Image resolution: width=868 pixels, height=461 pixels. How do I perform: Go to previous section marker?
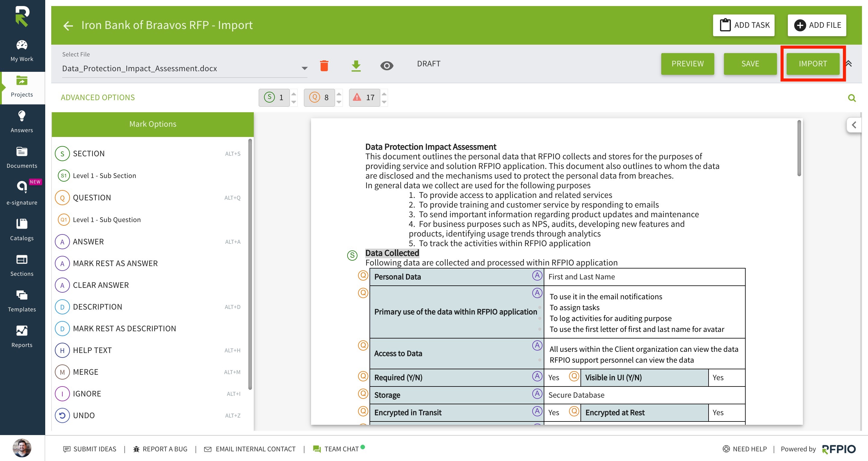point(294,94)
